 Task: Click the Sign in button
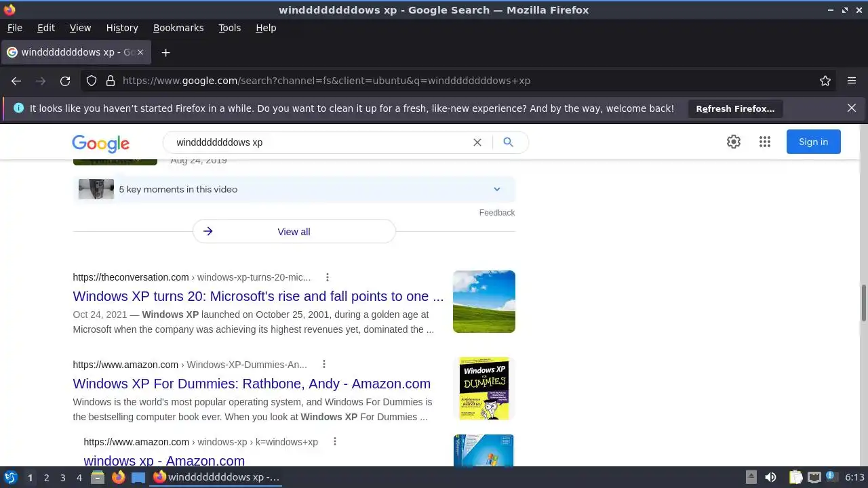813,142
